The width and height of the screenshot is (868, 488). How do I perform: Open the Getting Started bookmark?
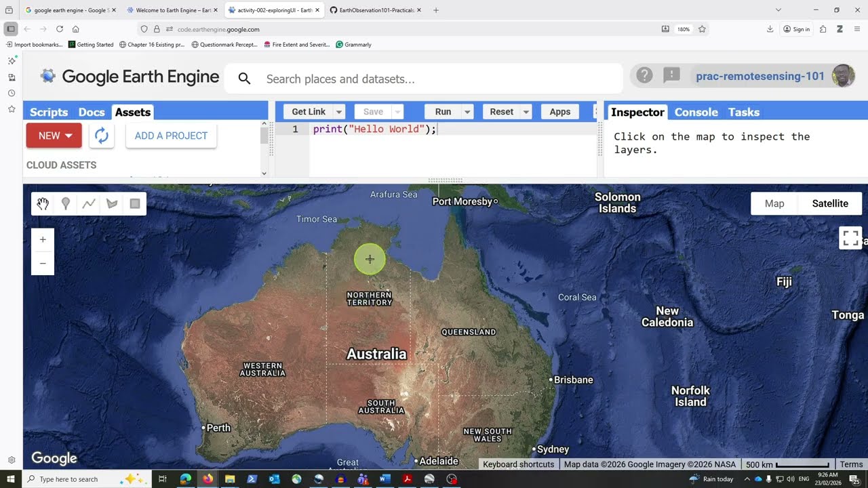(x=91, y=45)
